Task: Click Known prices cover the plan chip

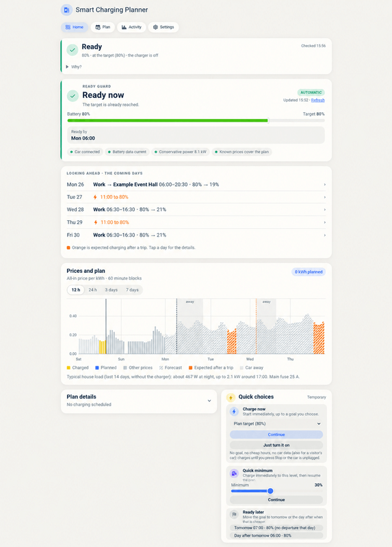Action: pos(242,152)
